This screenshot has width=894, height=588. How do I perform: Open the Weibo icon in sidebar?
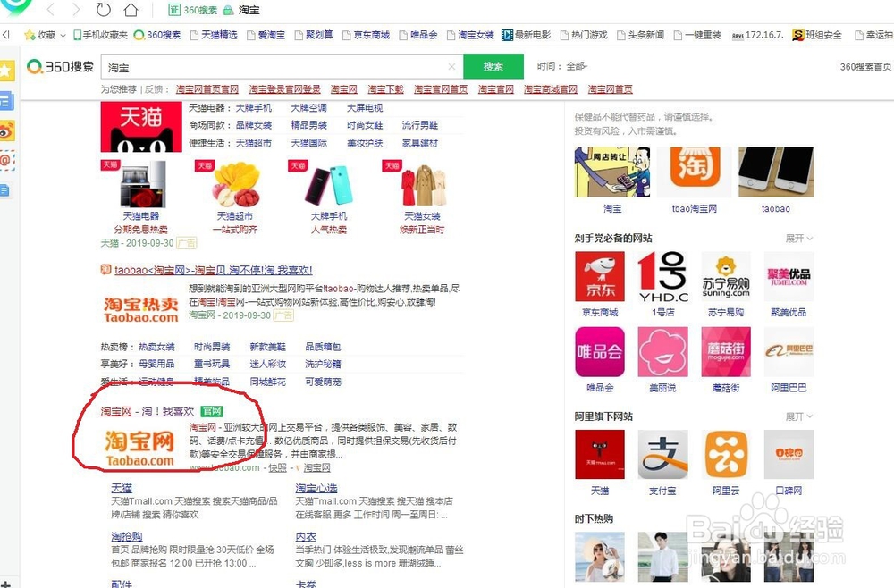click(x=6, y=131)
